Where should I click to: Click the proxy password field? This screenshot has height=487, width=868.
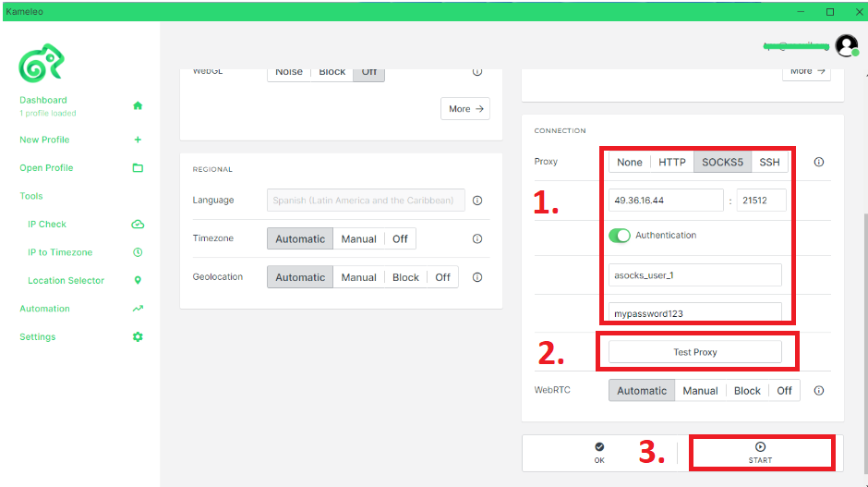pos(695,312)
